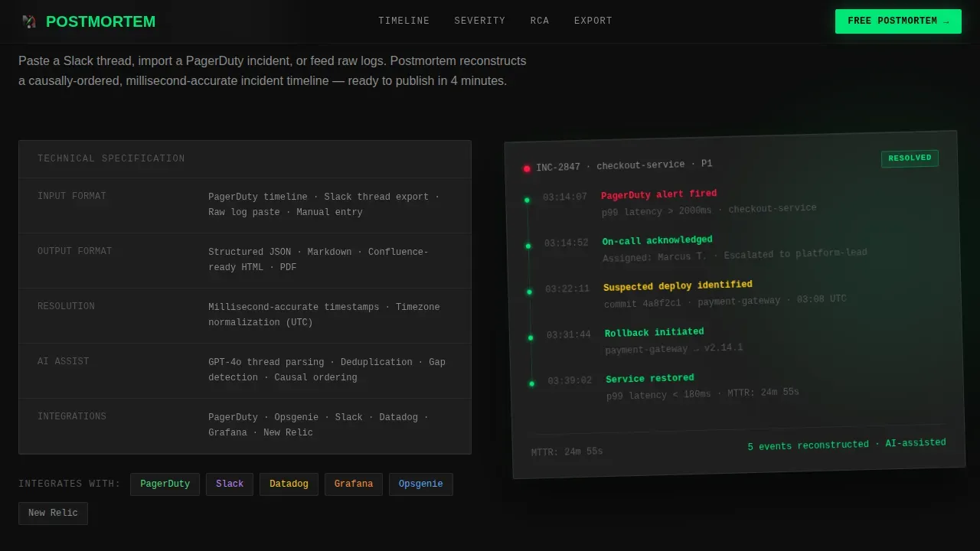980x551 pixels.
Task: Click the 'INPUT FORMAT' row label
Action: coord(72,196)
